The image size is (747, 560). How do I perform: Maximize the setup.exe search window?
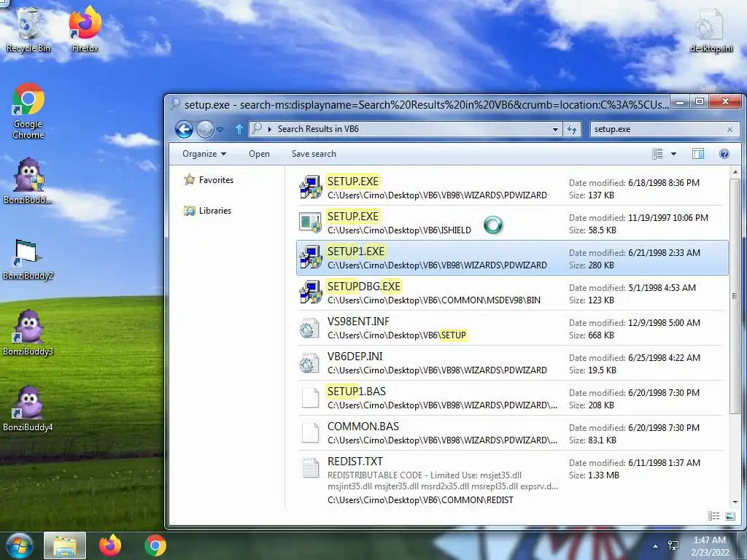pyautogui.click(x=700, y=102)
